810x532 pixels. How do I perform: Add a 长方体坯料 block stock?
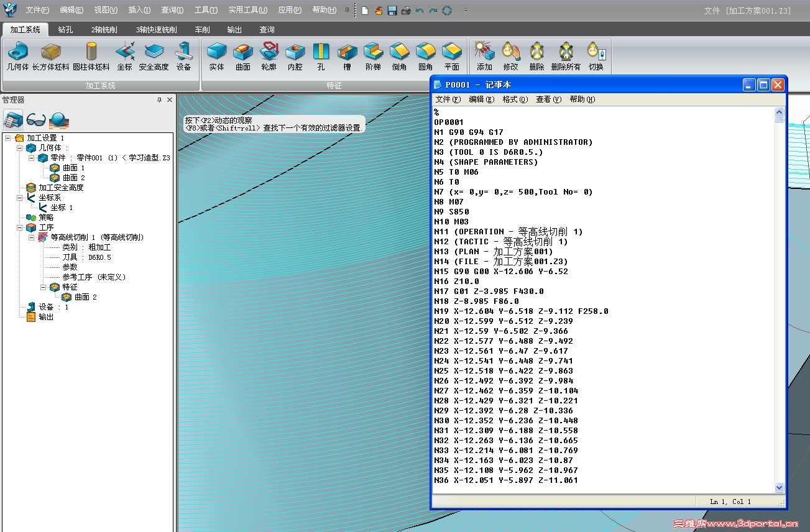51,57
